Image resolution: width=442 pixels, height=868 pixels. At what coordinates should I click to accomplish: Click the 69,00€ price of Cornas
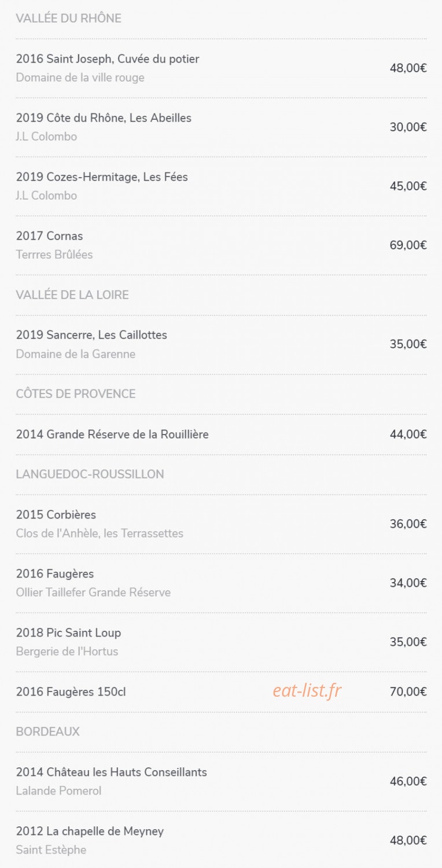click(408, 245)
